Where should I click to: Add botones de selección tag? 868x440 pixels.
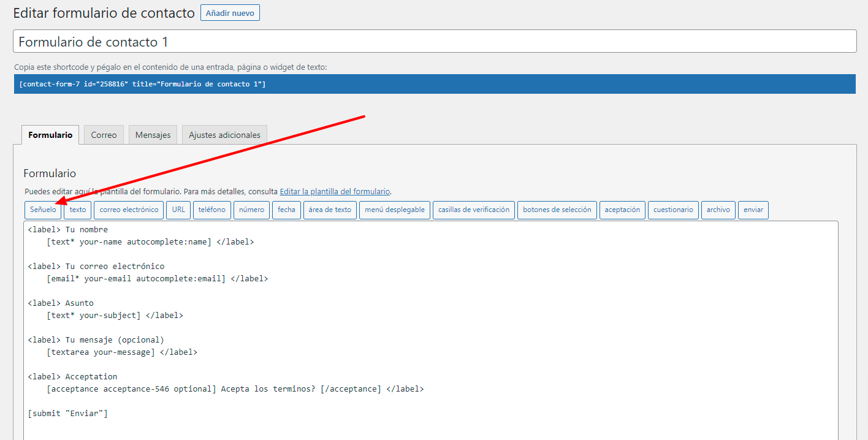click(557, 210)
